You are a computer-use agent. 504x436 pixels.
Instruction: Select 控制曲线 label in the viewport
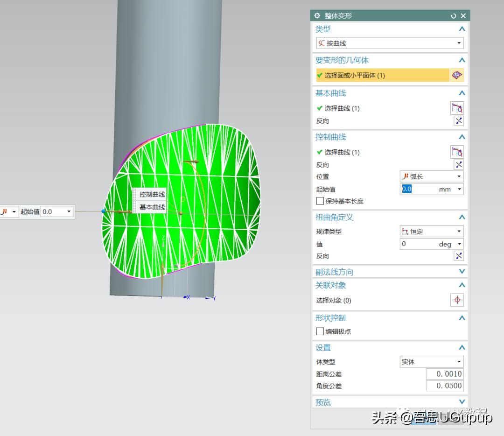(x=152, y=195)
